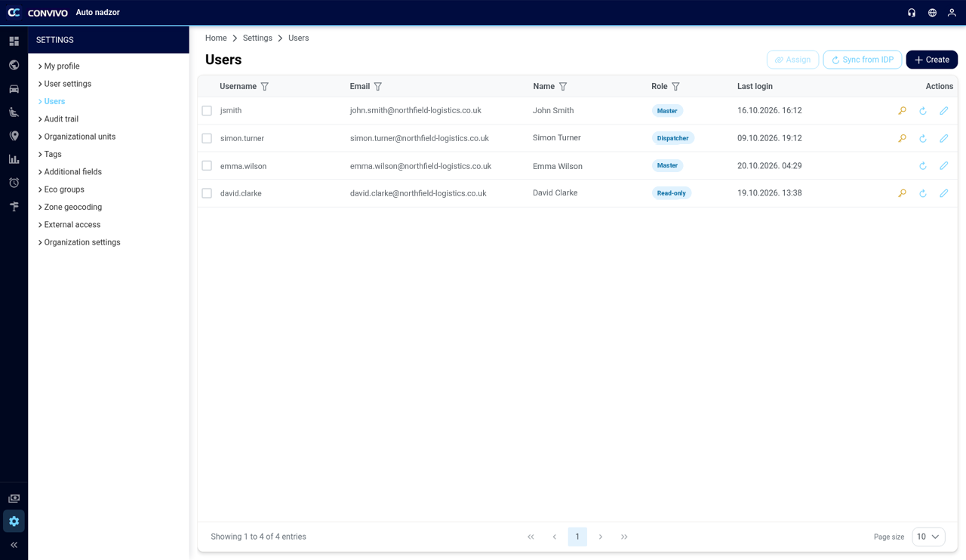The image size is (966, 560).
Task: Open the Email column filter
Action: [378, 87]
